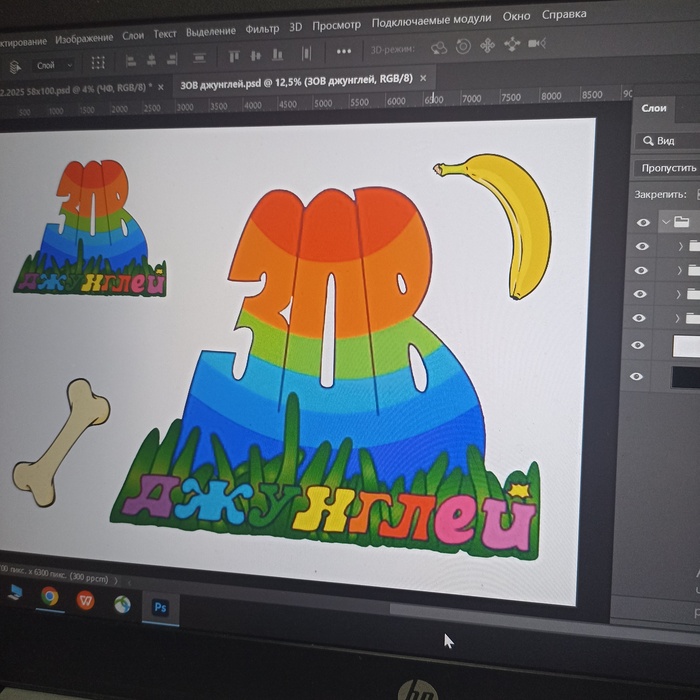The width and height of the screenshot is (700, 700).
Task: Open the 3D menu
Action: [296, 28]
